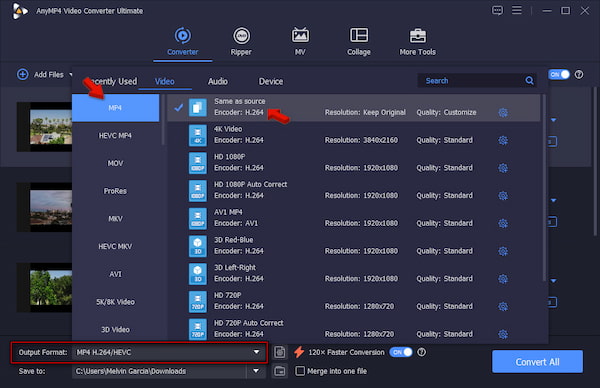Choose HD 720P profile
The image size is (600, 388).
pos(354,302)
